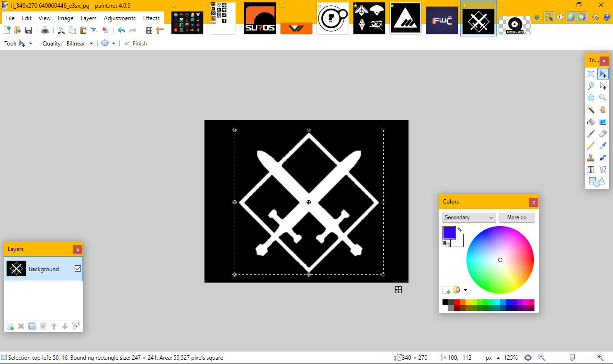
Task: Click the Open file icon
Action: 18,30
